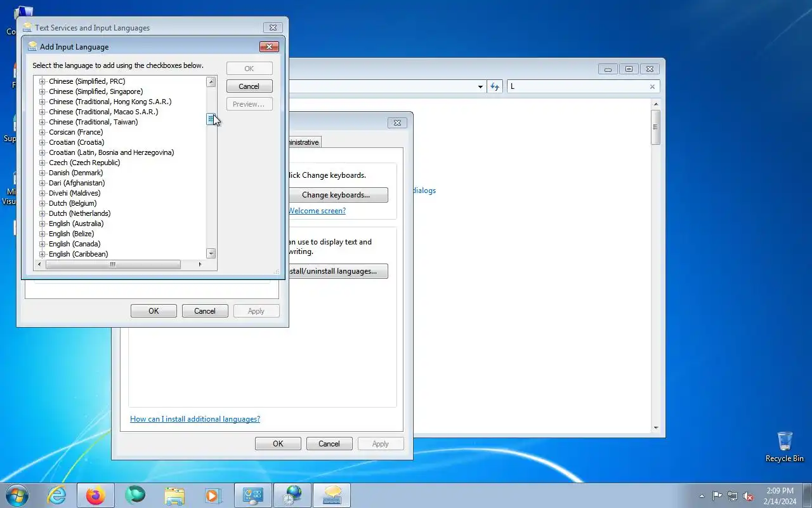Expand the Corsican (France) node
812x508 pixels.
click(43, 132)
